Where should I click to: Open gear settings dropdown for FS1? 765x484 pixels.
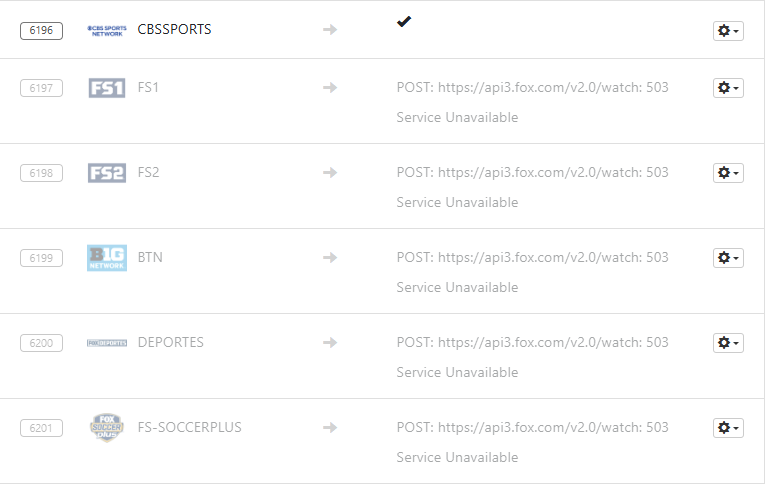coord(728,88)
